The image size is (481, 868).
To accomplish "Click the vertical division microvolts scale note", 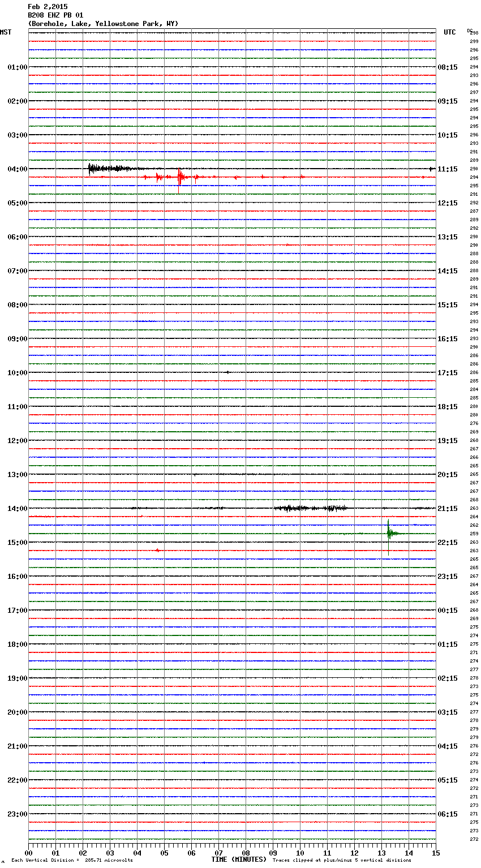I will click(x=72, y=861).
